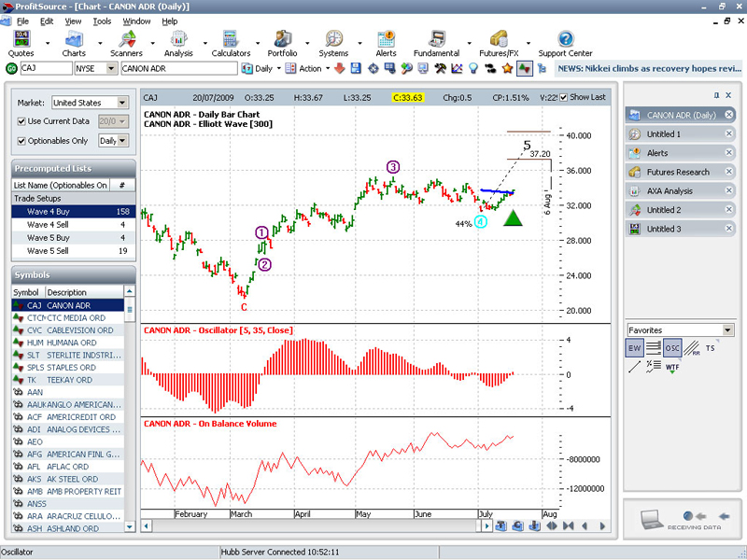Open the Calculators tool
747x560 pixels.
point(231,43)
